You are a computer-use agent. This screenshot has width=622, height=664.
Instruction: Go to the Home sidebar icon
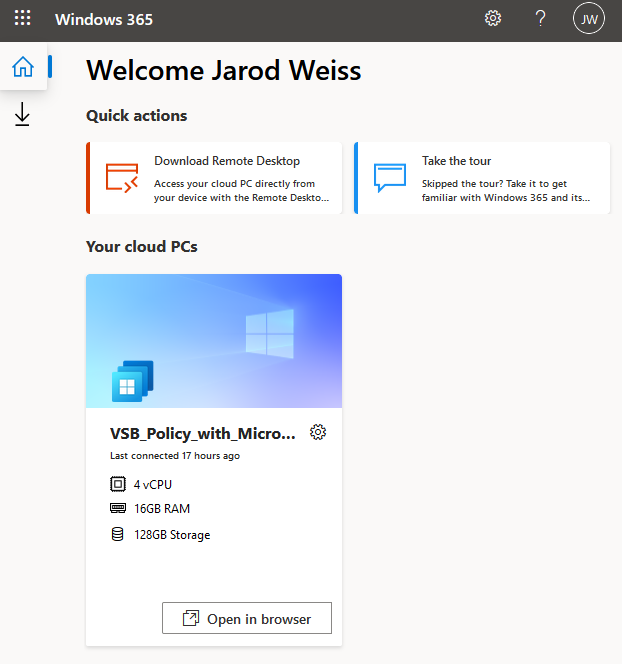(23, 67)
